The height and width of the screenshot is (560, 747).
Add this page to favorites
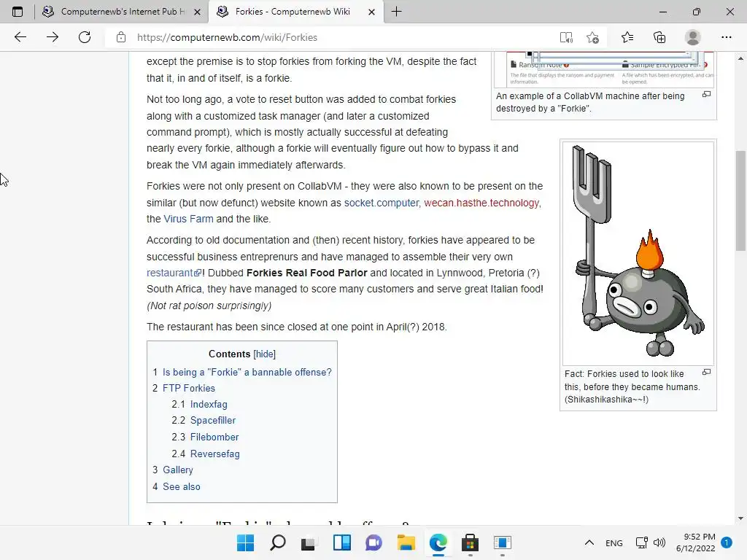pos(593,38)
